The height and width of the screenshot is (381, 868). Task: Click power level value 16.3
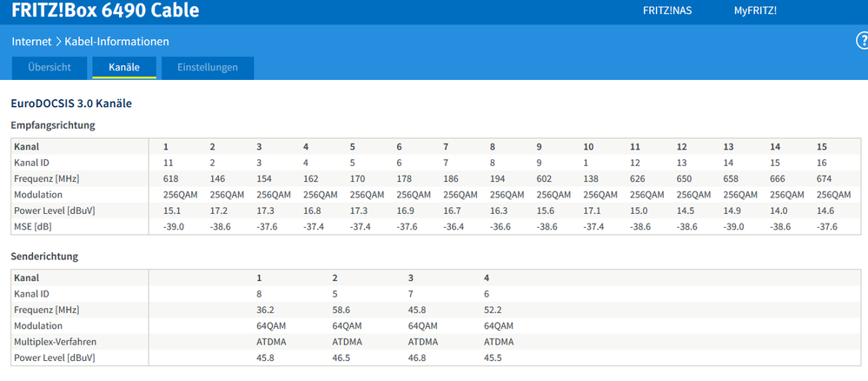click(x=498, y=211)
